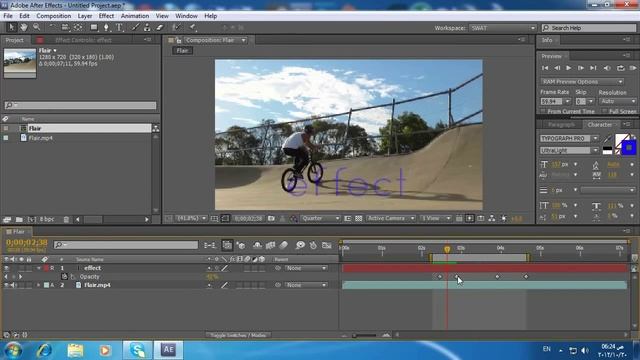Image resolution: width=640 pixels, height=360 pixels.
Task: Select the Puppet Pin tool
Action: (193, 27)
